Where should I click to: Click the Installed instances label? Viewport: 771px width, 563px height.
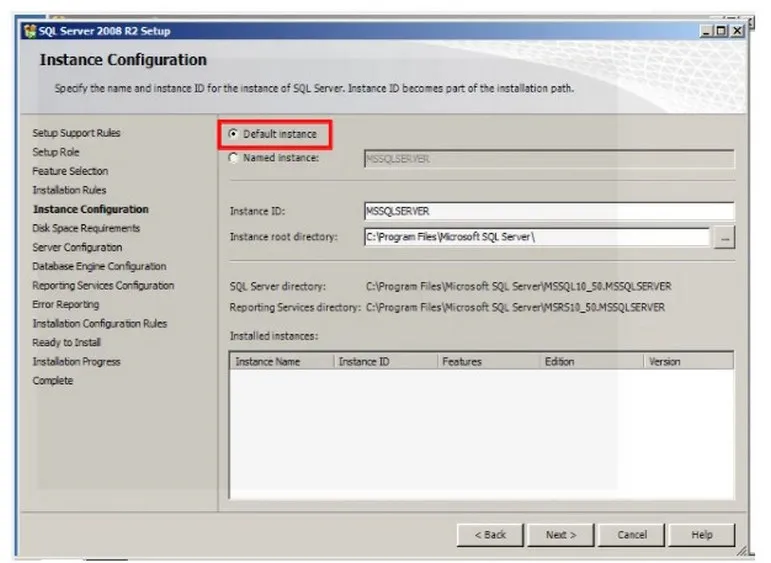pos(274,336)
